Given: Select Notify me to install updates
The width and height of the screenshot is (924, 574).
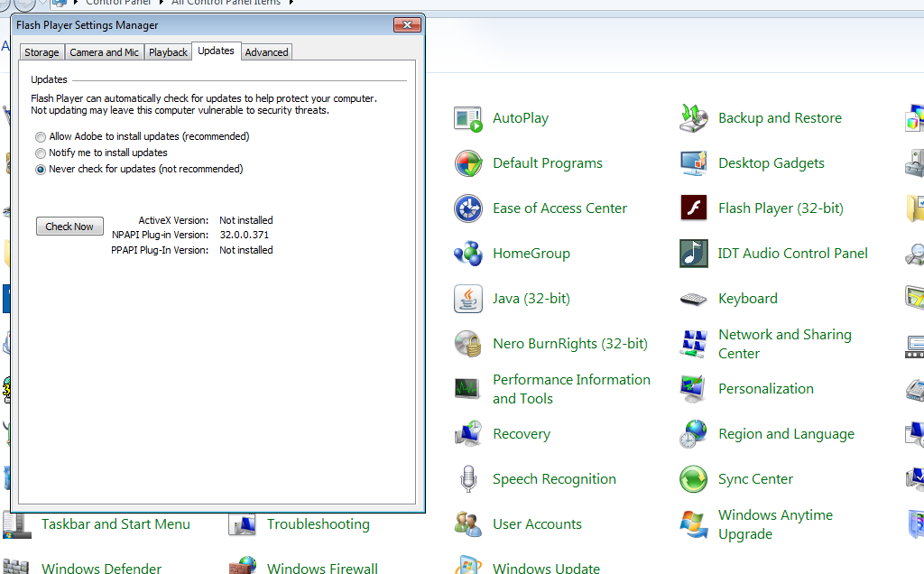Looking at the screenshot, I should [40, 153].
